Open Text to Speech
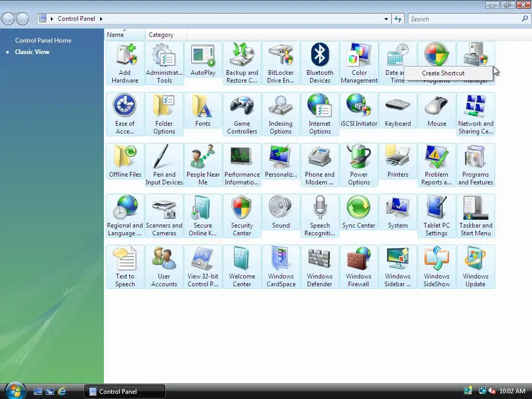This screenshot has height=399, width=532. click(125, 267)
